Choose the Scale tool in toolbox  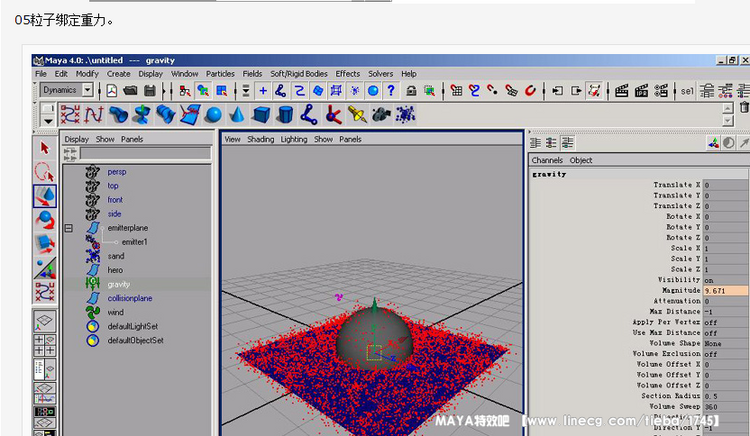tap(44, 244)
